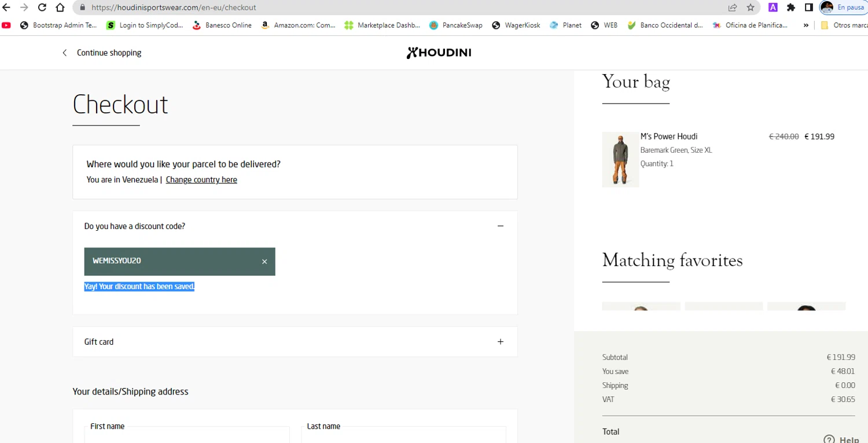Image resolution: width=868 pixels, height=443 pixels.
Task: Click the browser forward arrow
Action: coord(24,8)
